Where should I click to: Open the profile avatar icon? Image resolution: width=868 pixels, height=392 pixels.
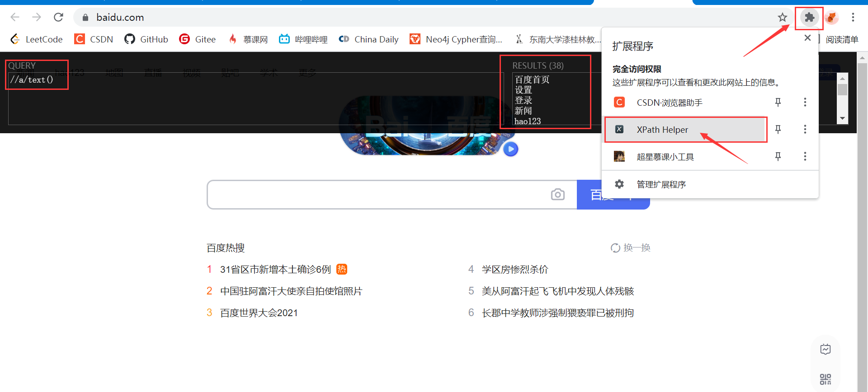click(831, 18)
